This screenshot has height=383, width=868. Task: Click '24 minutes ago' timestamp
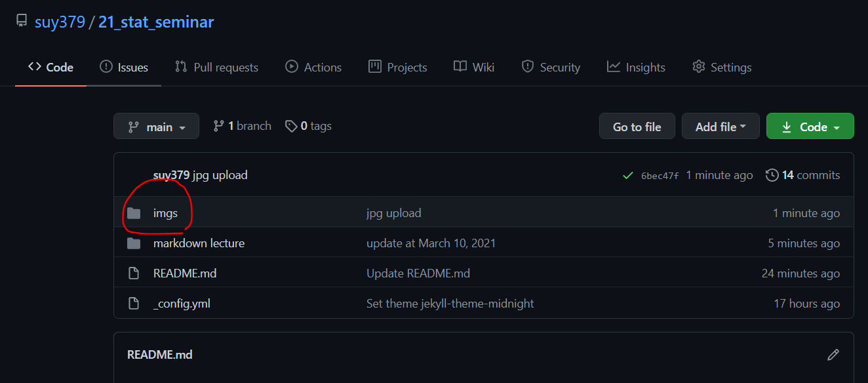point(800,273)
